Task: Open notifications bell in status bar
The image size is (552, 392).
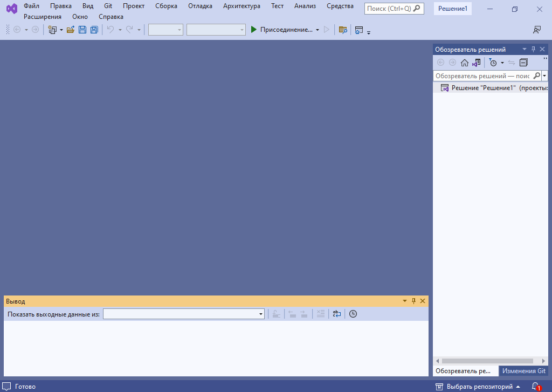Action: 535,387
